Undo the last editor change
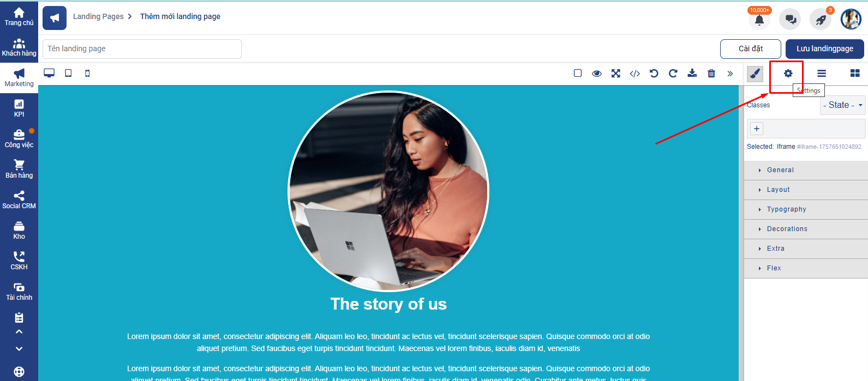This screenshot has height=381, width=868. (654, 74)
